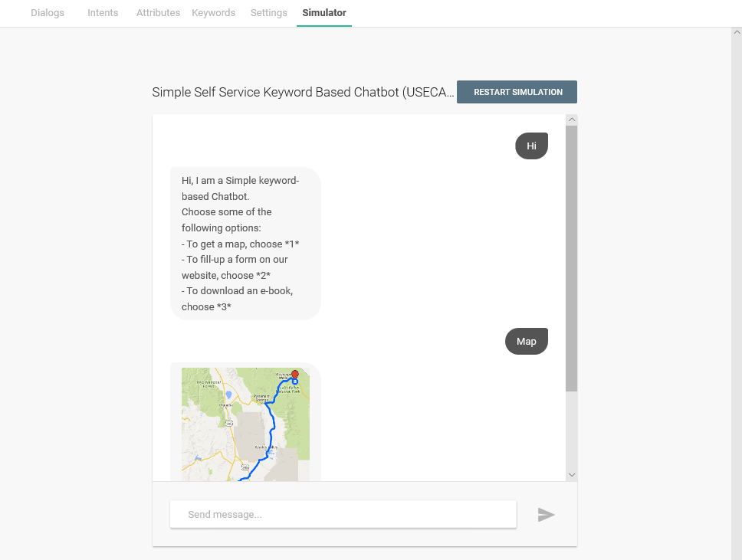Click the line '- To get a map, choose *1*'
742x560 pixels.
tap(241, 244)
